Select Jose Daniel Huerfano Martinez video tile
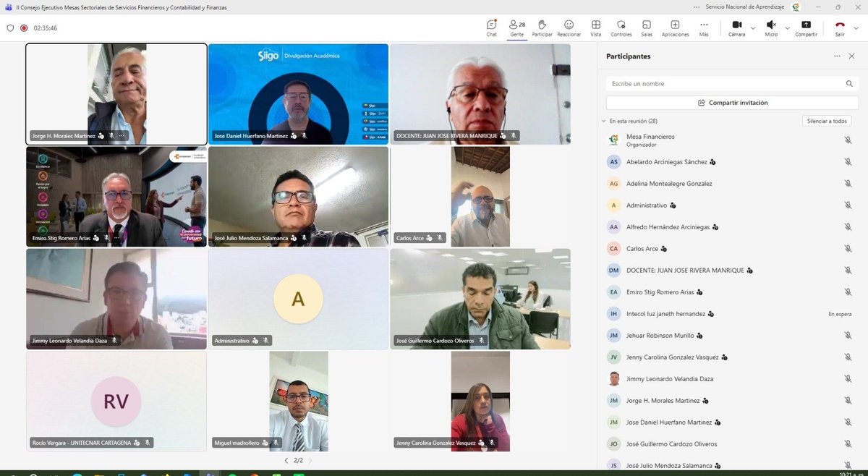 [x=298, y=94]
